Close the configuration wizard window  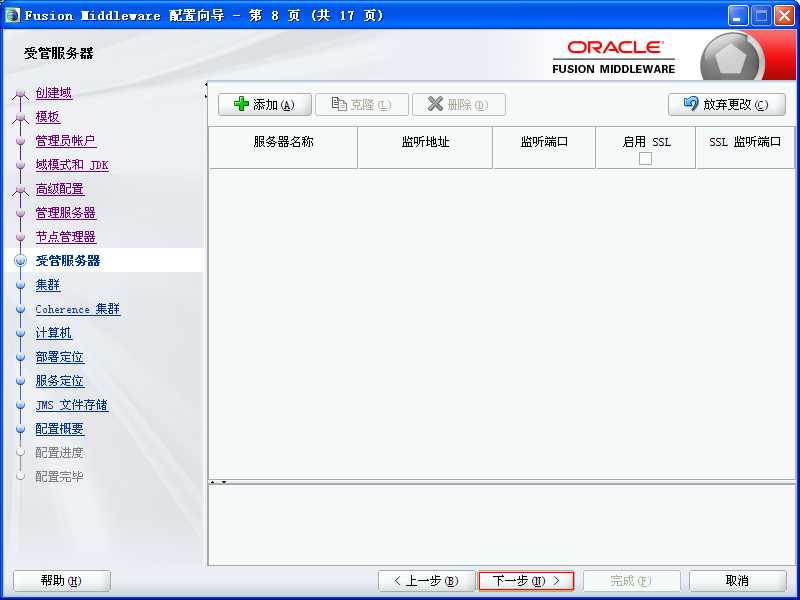point(784,16)
